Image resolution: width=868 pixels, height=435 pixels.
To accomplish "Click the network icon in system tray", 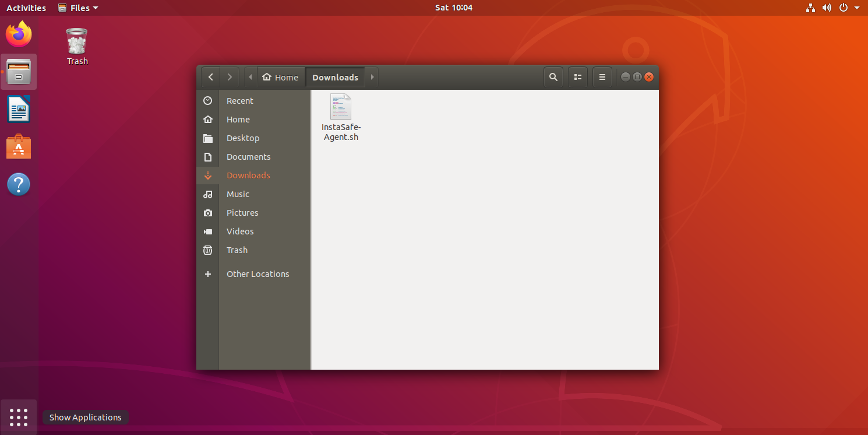I will [x=810, y=8].
